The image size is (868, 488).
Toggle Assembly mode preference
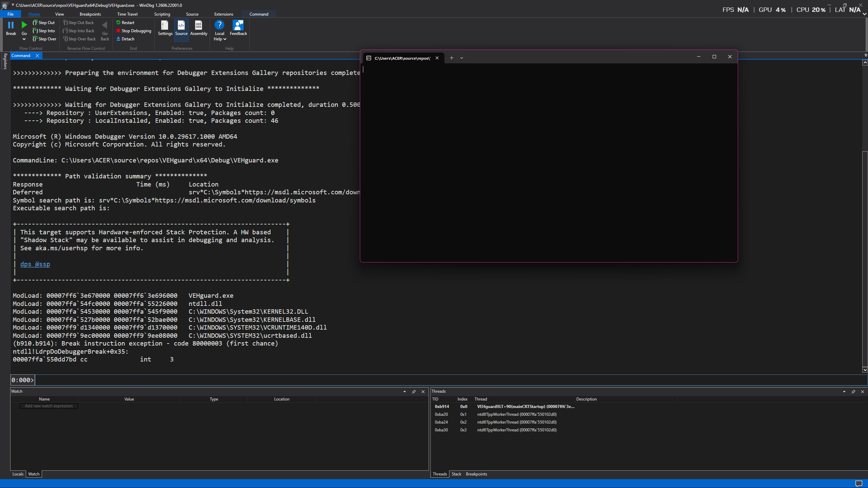(199, 28)
